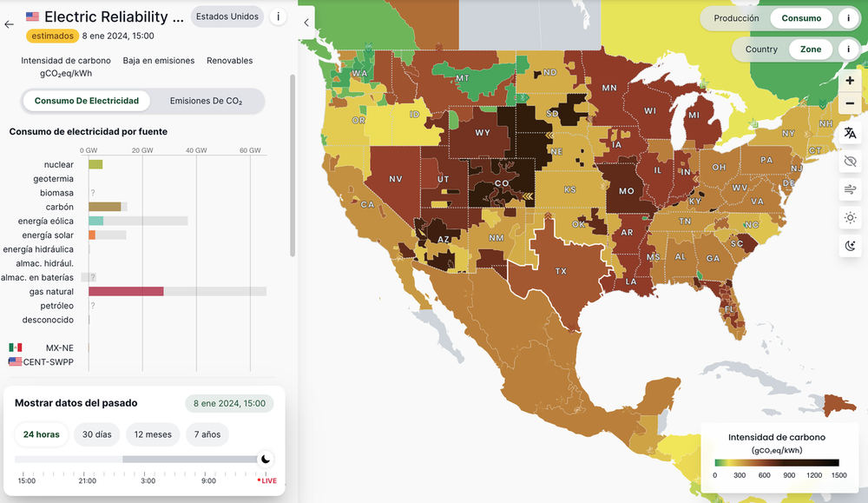The width and height of the screenshot is (868, 503).
Task: Click the back arrow in the panel header
Action: [x=9, y=24]
